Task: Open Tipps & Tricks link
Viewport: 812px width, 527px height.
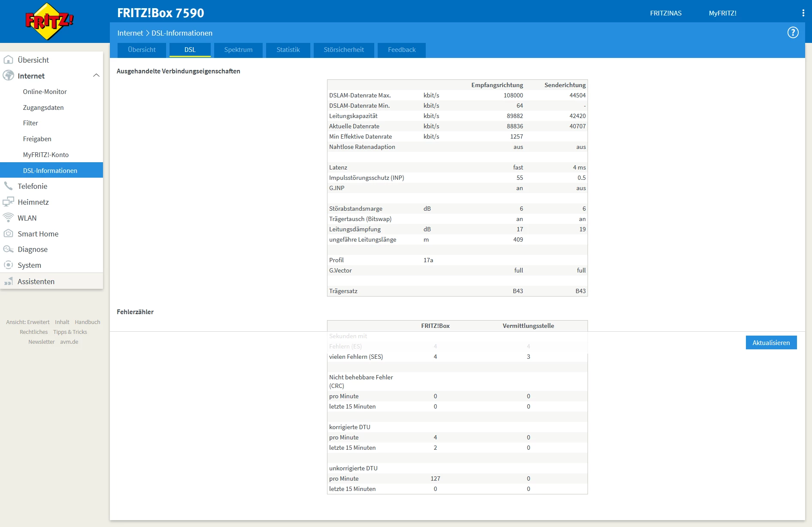Action: pyautogui.click(x=70, y=332)
